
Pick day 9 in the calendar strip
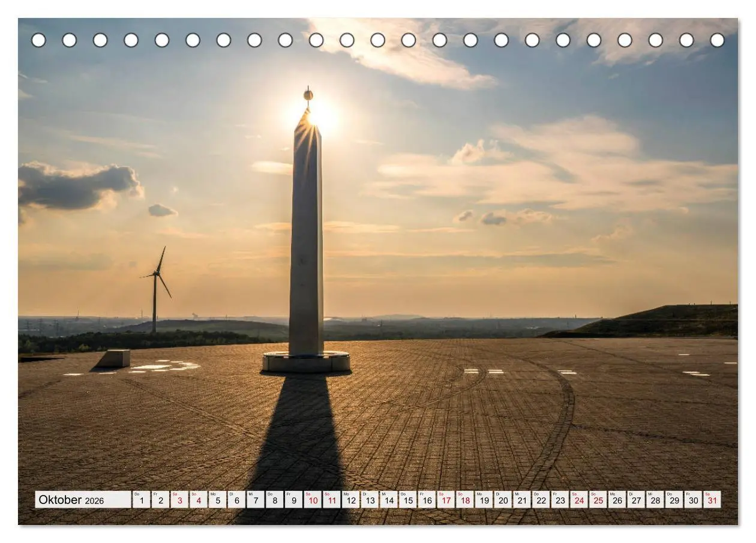coord(293,499)
